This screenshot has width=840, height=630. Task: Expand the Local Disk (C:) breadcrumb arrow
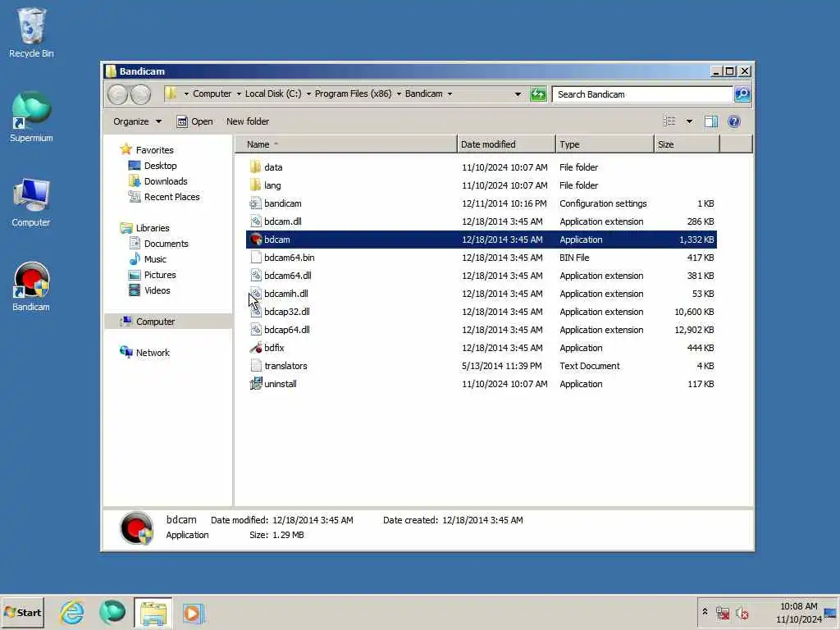pyautogui.click(x=308, y=94)
